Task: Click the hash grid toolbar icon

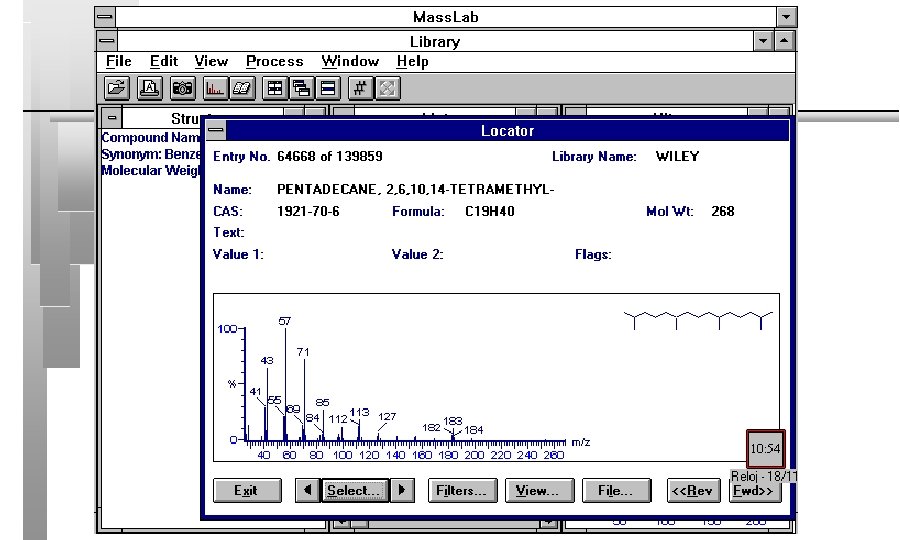Action: (x=360, y=88)
